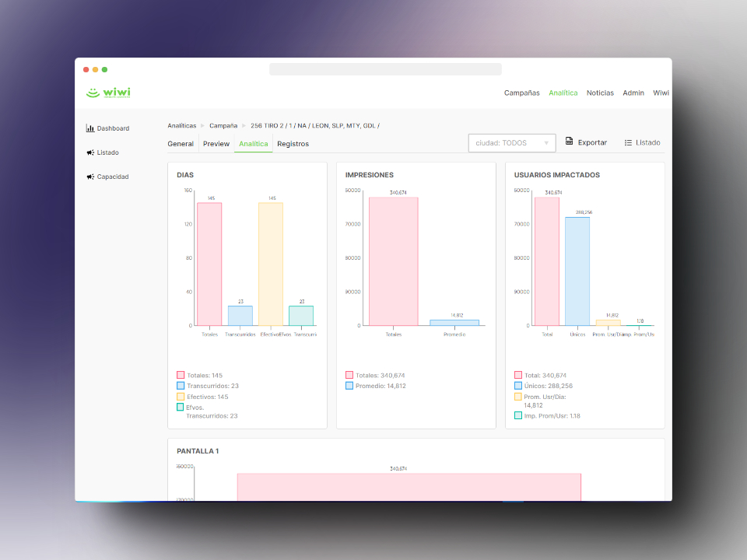Click the Listado megaphone icon in sidebar
Screen dimensions: 747x560
[x=90, y=152]
